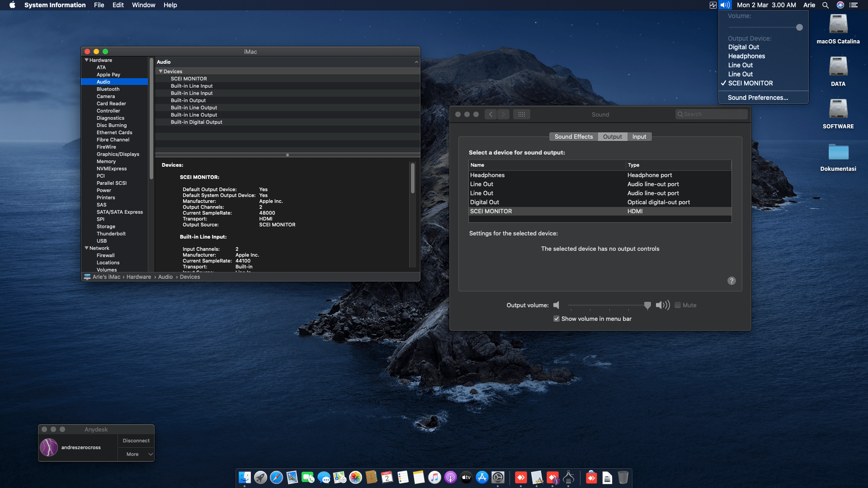
Task: Open the App Store from the Dock
Action: click(x=481, y=478)
